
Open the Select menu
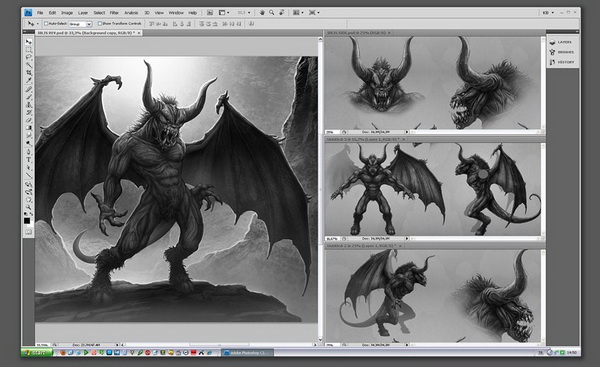coord(99,13)
